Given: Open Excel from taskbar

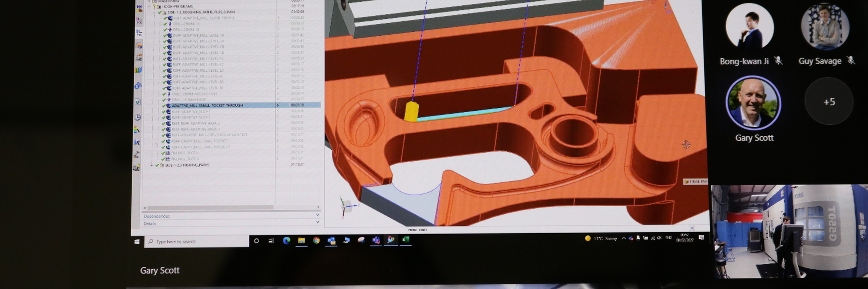Looking at the screenshot, I should [x=406, y=239].
